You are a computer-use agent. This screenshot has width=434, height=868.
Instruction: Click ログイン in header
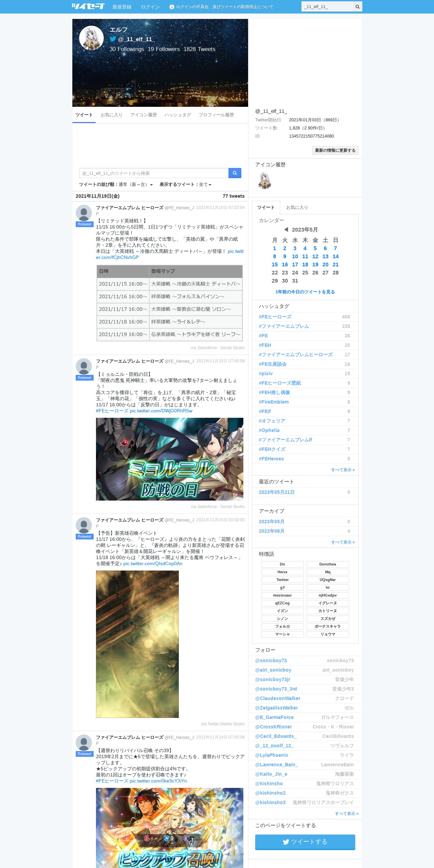click(x=150, y=7)
